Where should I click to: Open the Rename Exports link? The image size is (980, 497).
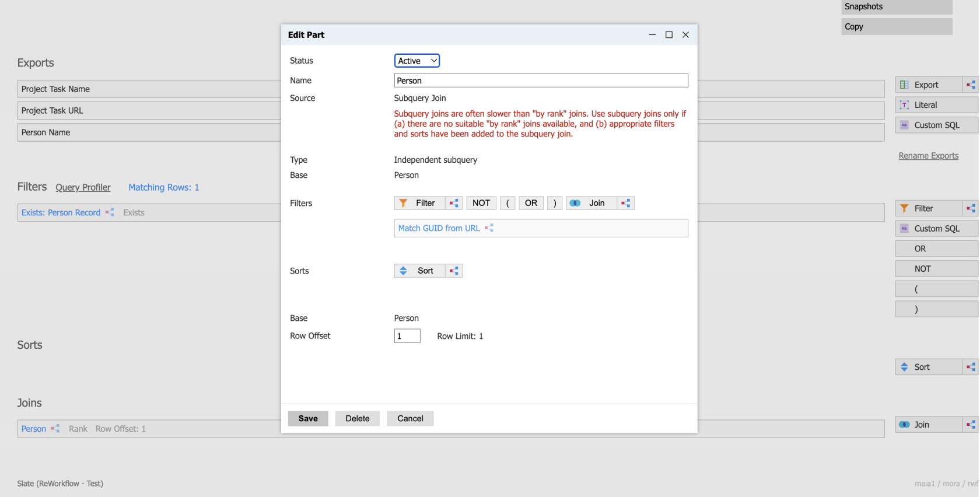click(x=929, y=156)
